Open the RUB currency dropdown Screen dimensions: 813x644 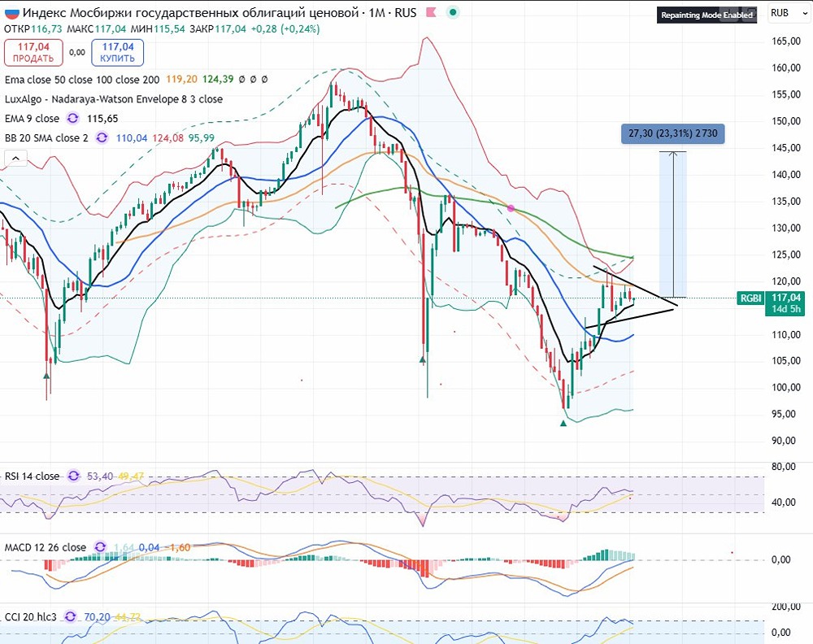click(786, 13)
